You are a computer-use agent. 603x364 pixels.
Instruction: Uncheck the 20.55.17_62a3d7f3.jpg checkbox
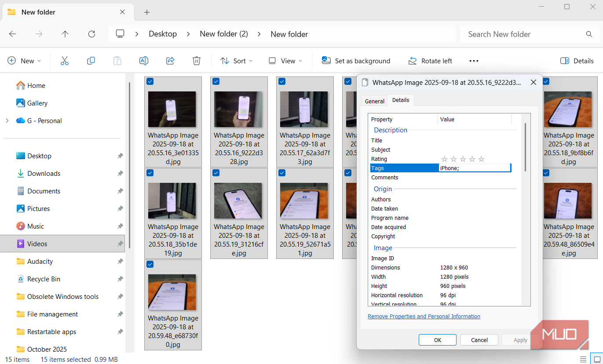pos(282,81)
